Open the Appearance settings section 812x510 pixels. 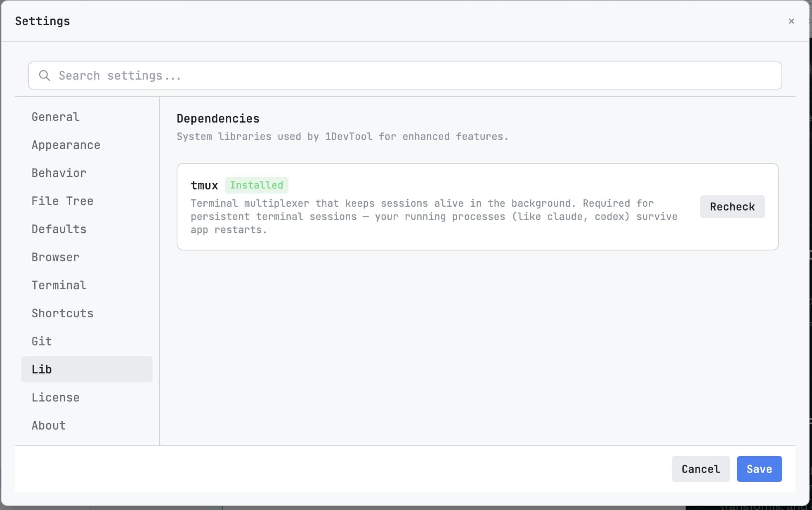point(66,145)
